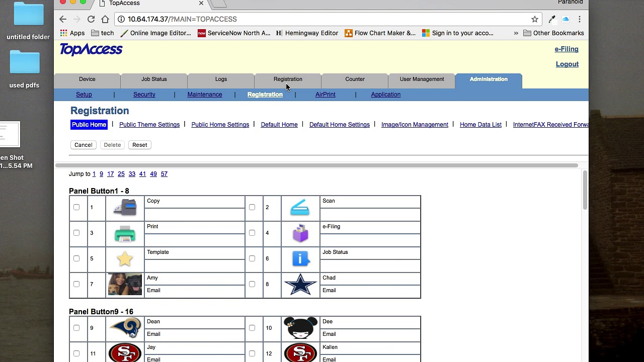The width and height of the screenshot is (644, 362).
Task: Open Image/Icon Management link
Action: point(415,125)
